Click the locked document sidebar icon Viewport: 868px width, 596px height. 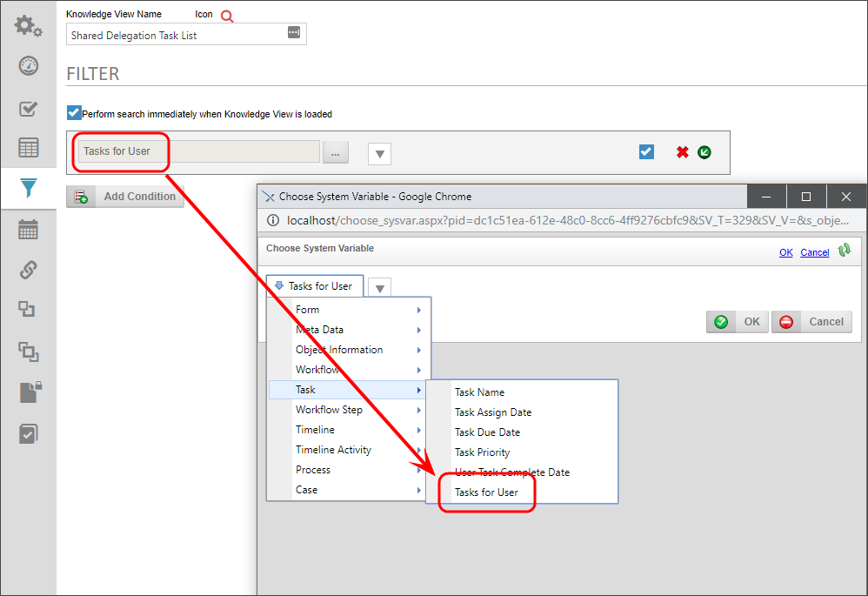[x=30, y=392]
